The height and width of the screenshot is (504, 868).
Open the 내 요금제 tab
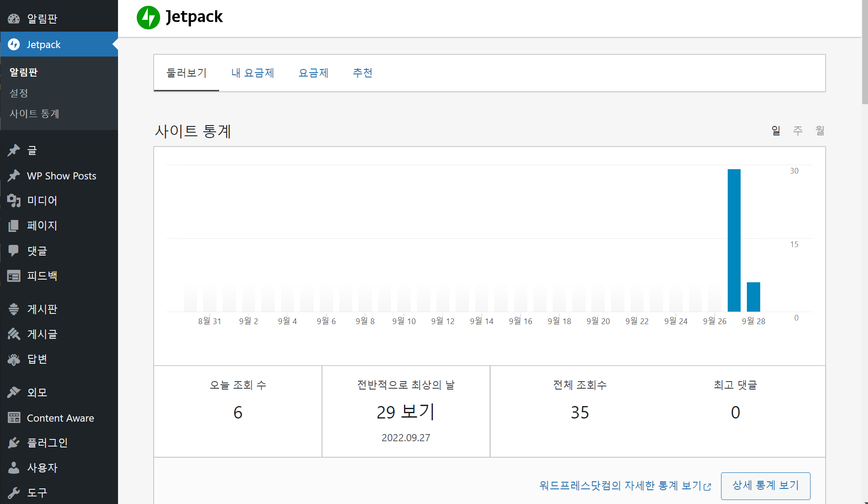(253, 73)
